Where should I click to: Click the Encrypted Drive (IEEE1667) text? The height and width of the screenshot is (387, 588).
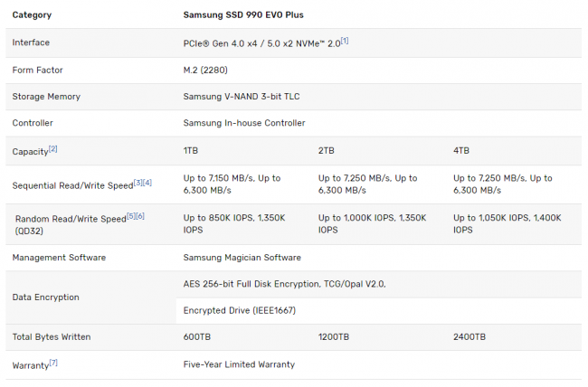[239, 310]
